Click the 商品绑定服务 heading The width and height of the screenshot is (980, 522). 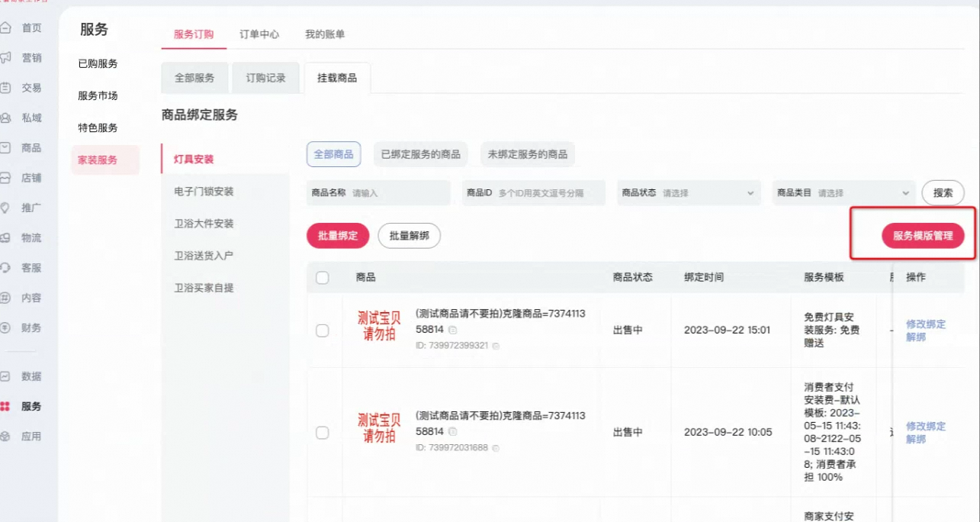(x=200, y=115)
